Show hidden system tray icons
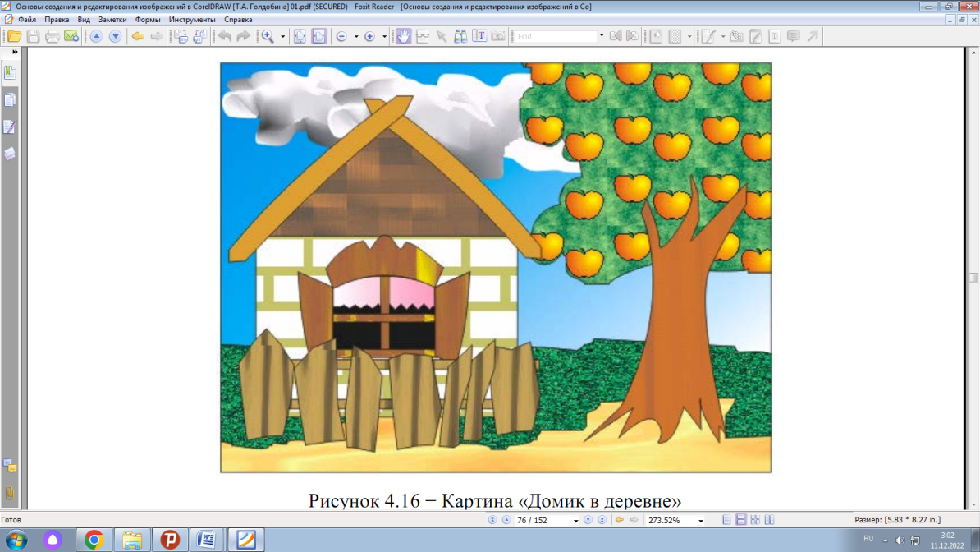The height and width of the screenshot is (552, 980). (x=885, y=540)
